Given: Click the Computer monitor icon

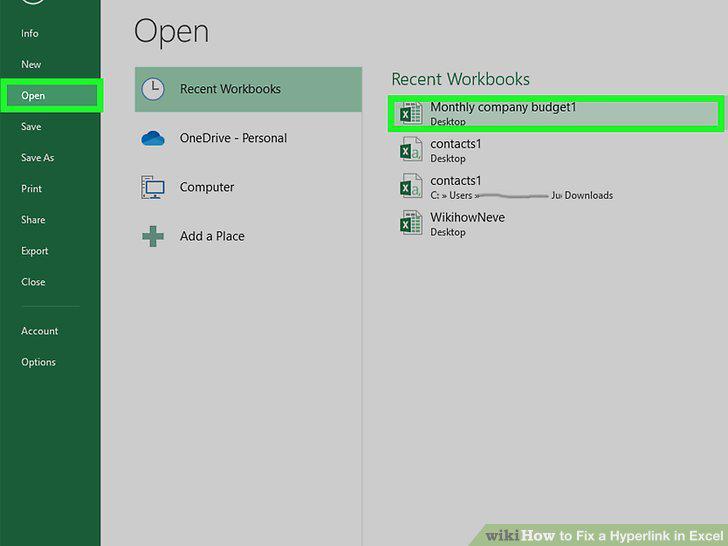Looking at the screenshot, I should [x=153, y=187].
